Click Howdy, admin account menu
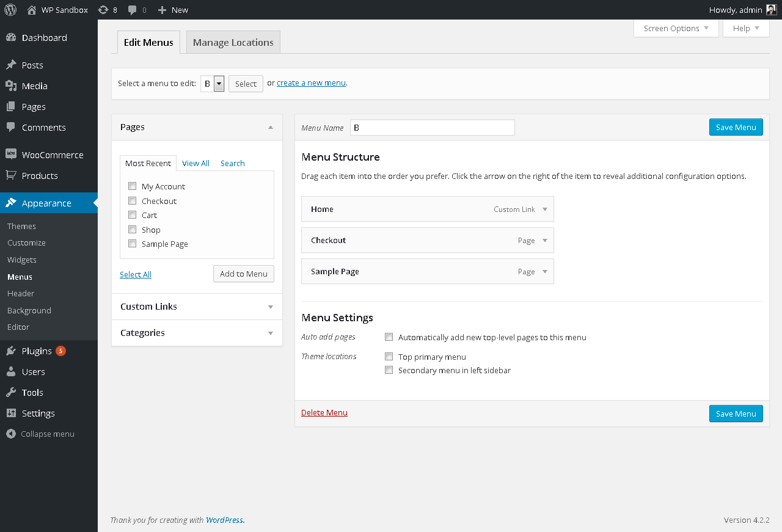The width and height of the screenshot is (782, 532). click(743, 10)
